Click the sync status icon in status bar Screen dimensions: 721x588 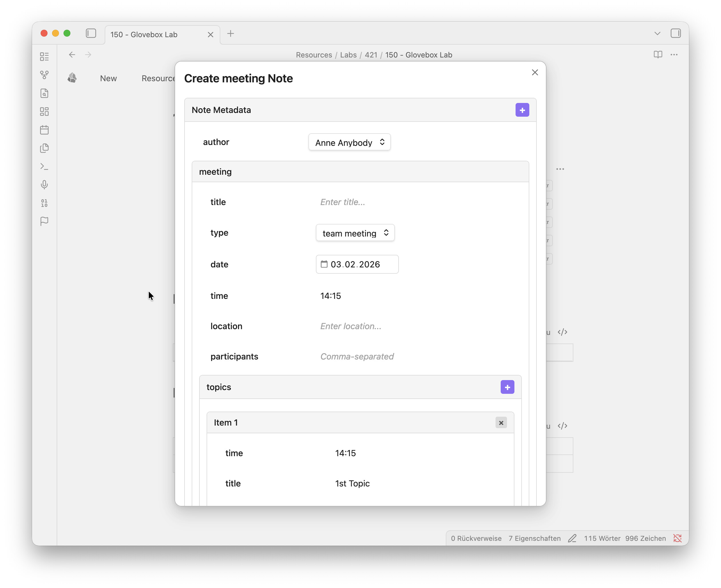pyautogui.click(x=677, y=538)
